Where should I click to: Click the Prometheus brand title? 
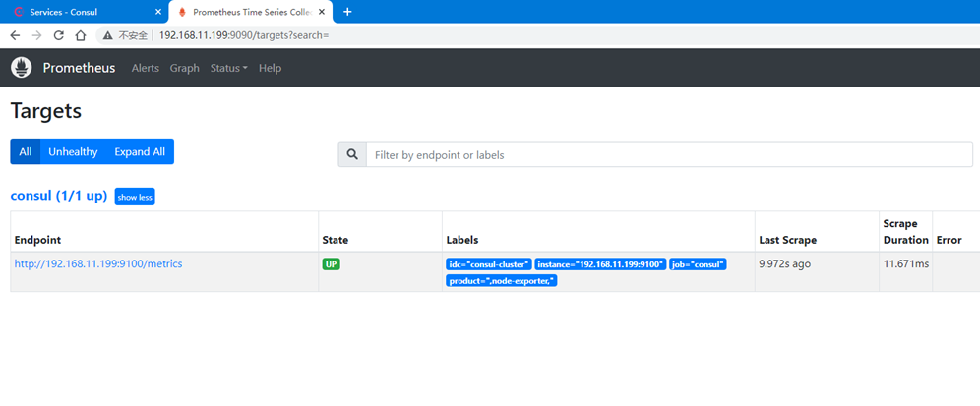79,68
